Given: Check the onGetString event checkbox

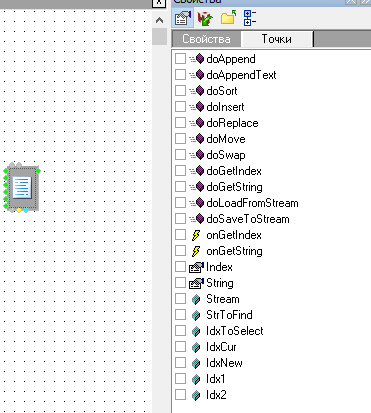Looking at the screenshot, I should point(180,251).
